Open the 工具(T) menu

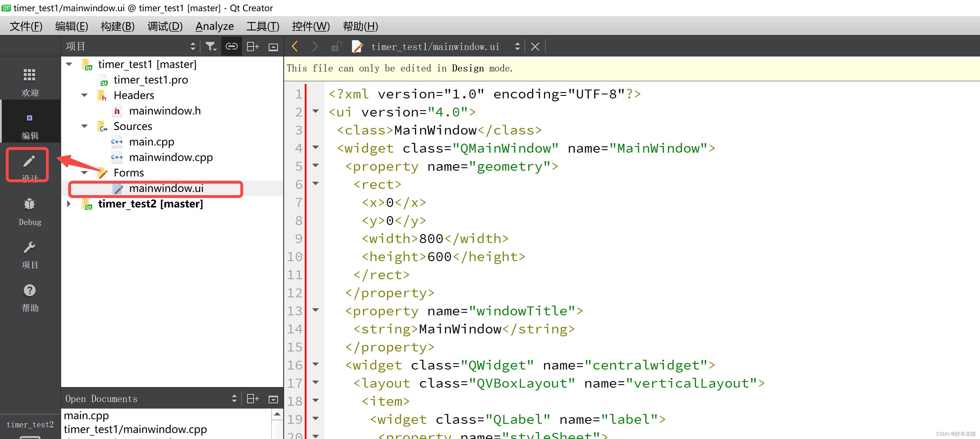pyautogui.click(x=263, y=26)
